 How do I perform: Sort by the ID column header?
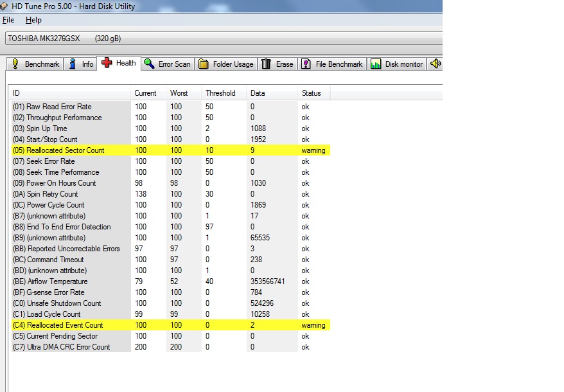click(x=70, y=93)
